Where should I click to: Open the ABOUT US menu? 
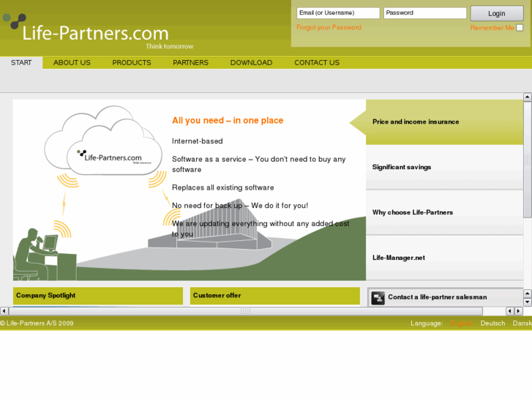coord(72,63)
